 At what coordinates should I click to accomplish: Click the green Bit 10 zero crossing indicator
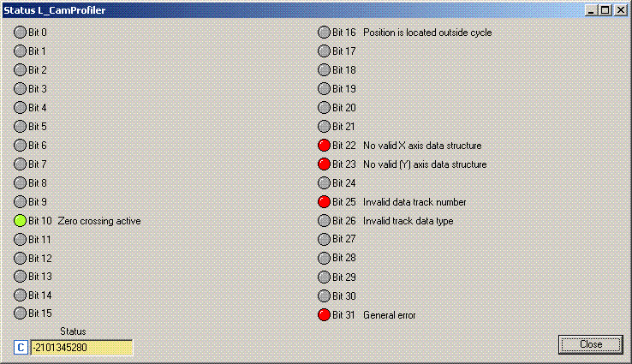click(21, 221)
